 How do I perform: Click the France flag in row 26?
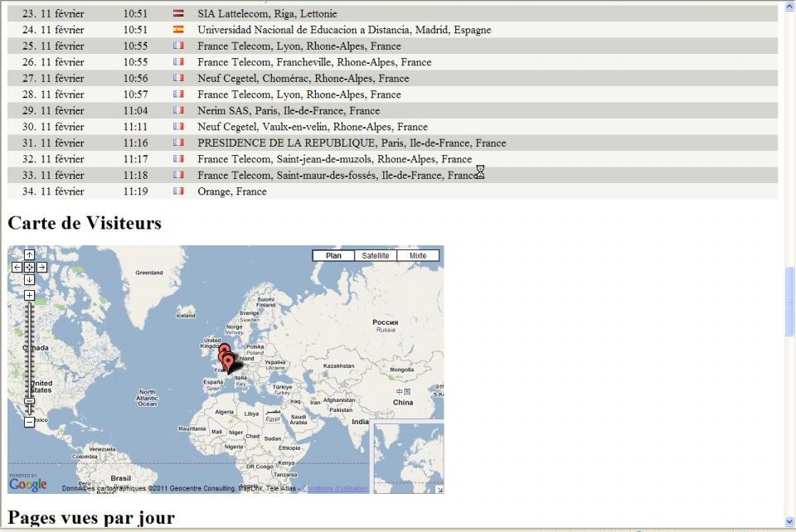tap(178, 62)
